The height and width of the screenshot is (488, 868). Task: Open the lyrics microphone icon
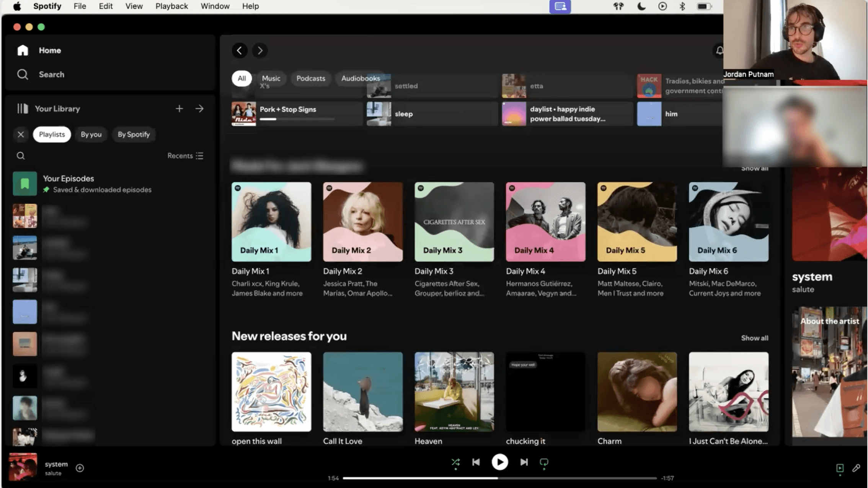click(x=856, y=468)
